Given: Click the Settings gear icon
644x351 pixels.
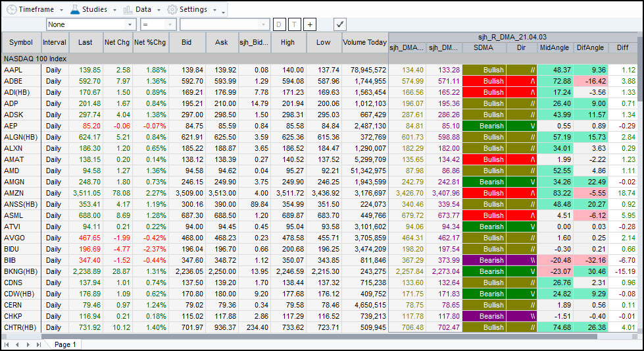Looking at the screenshot, I should tap(172, 9).
